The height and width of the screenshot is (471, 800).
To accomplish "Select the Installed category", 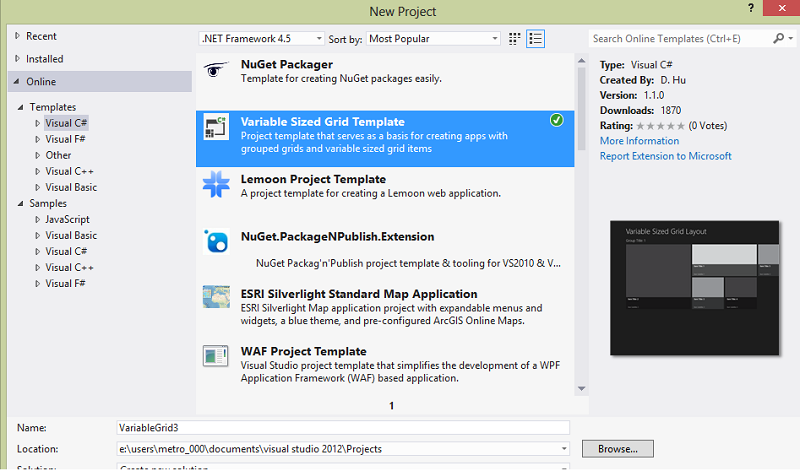I will [45, 59].
